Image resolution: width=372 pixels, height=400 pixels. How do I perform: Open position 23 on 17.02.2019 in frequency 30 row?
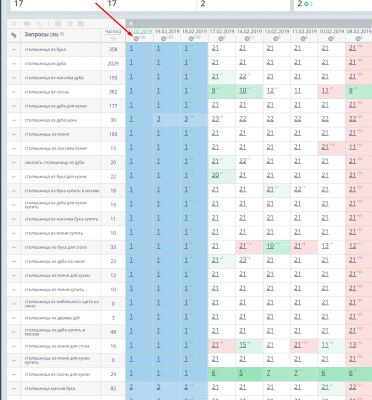pyautogui.click(x=215, y=119)
